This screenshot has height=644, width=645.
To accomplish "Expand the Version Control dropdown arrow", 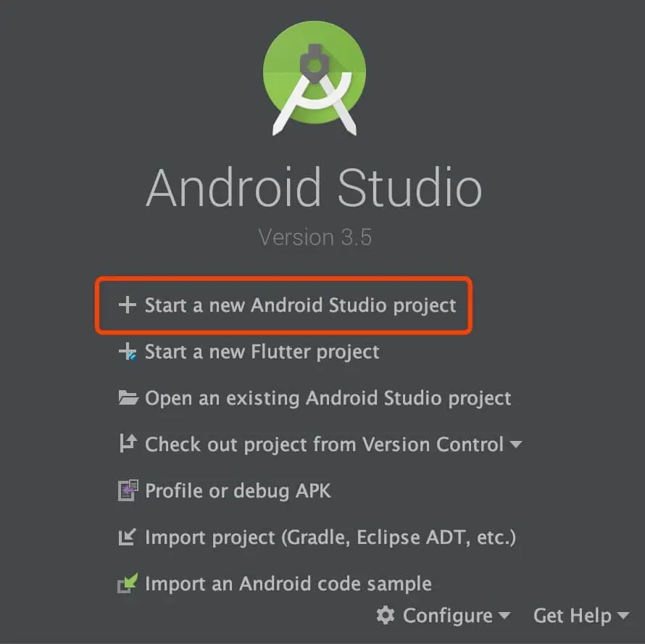I will [515, 445].
